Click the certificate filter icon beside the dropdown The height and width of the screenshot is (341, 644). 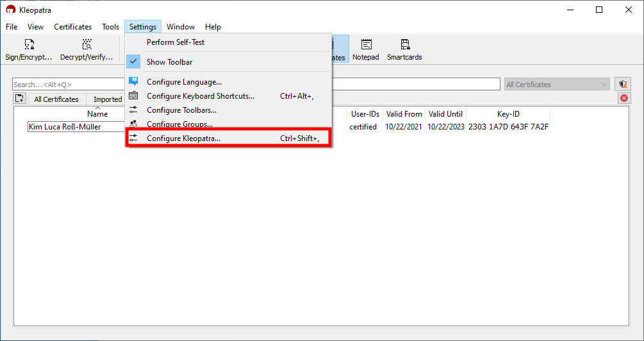(x=622, y=84)
